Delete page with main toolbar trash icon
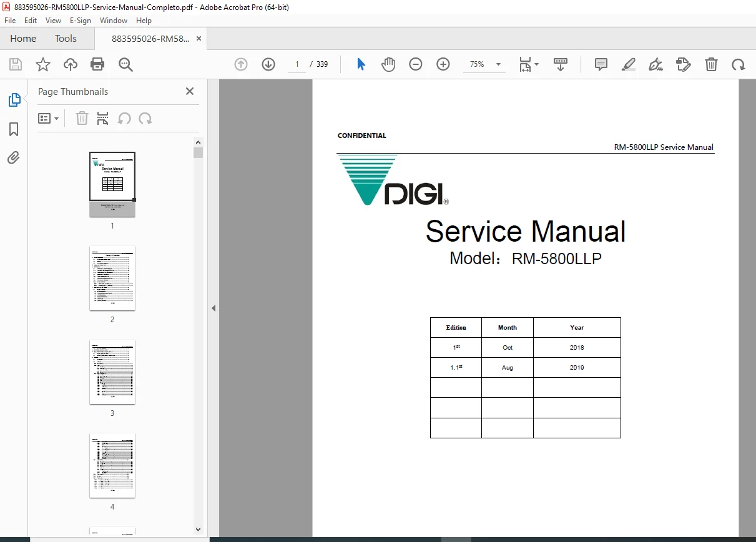The height and width of the screenshot is (542, 756). [711, 64]
